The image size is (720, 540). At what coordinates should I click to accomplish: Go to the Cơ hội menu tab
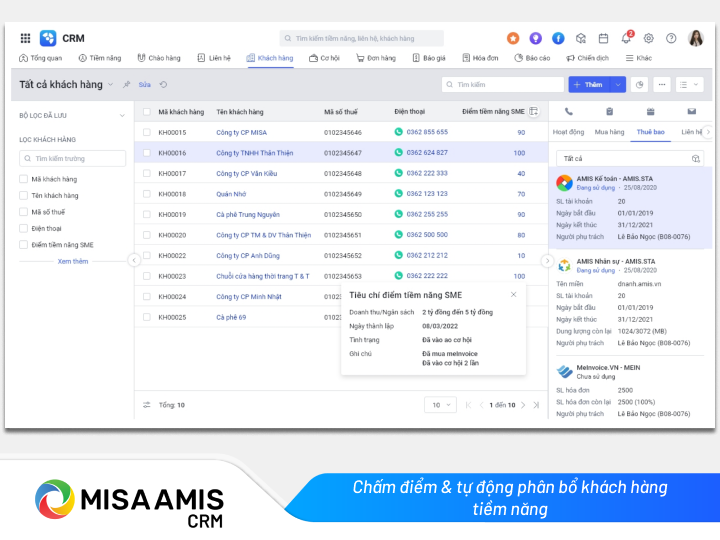point(324,58)
